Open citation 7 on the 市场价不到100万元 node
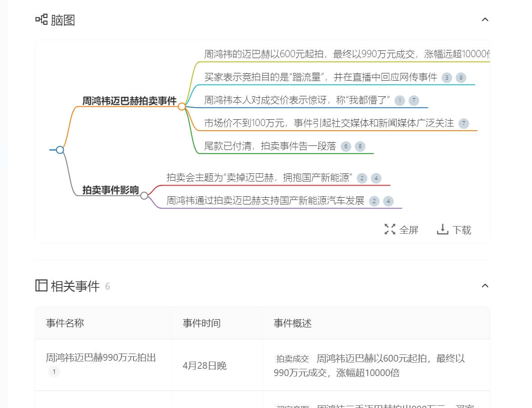This screenshot has width=532, height=408. point(463,123)
